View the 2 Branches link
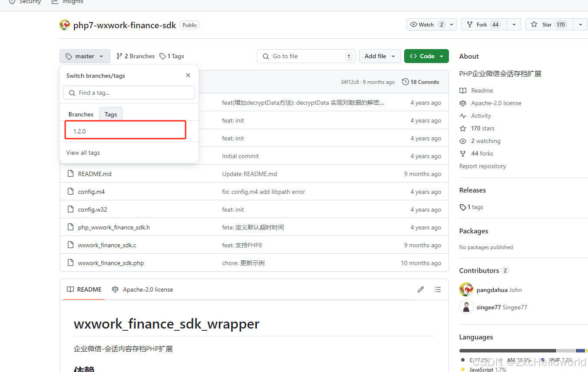Viewport: 588px width, 372px height. pos(135,56)
